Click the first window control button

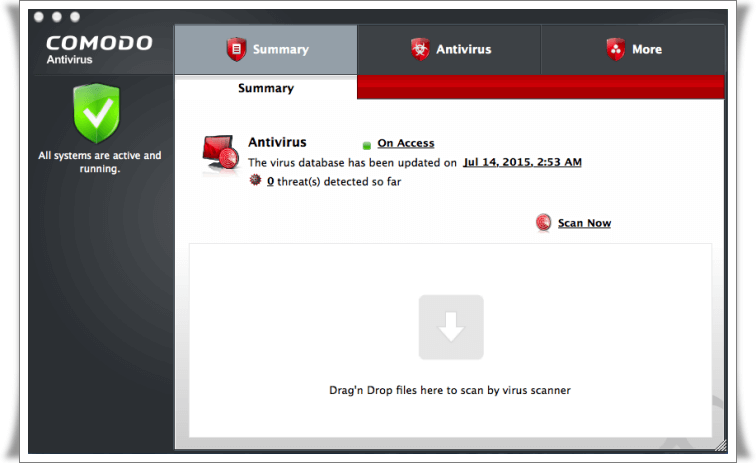[39, 17]
